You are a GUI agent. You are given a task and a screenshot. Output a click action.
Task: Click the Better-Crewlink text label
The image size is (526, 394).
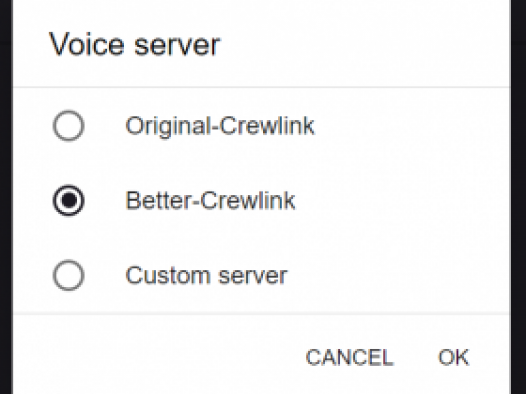point(210,201)
